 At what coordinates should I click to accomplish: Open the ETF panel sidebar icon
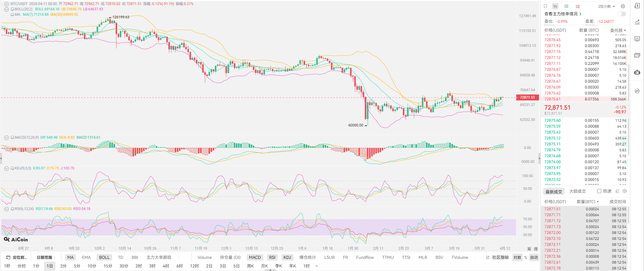637,55
